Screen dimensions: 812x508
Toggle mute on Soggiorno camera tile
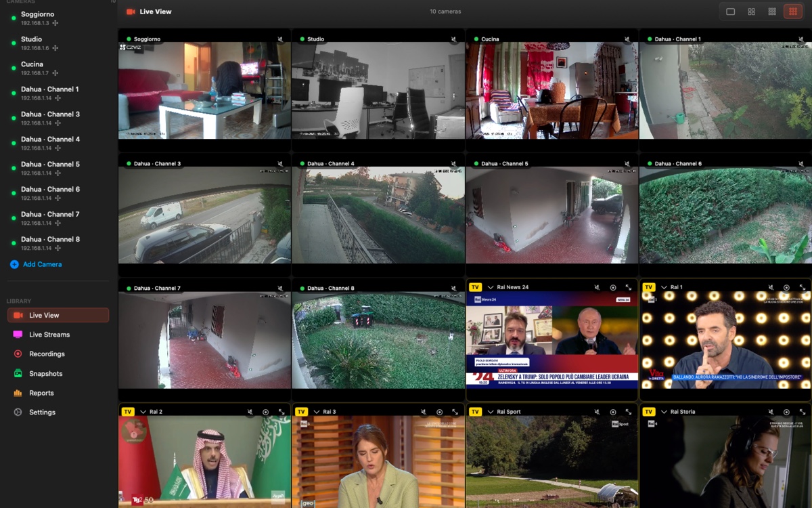(x=281, y=39)
